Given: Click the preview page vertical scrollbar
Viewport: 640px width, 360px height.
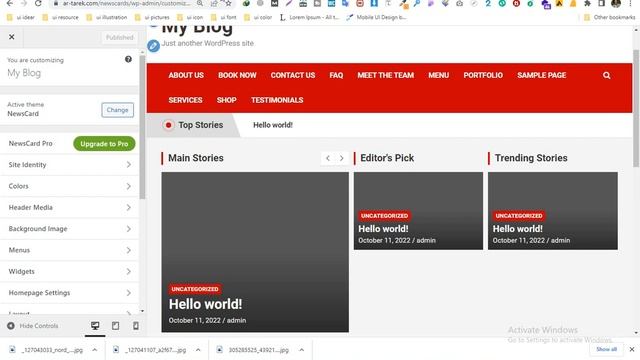Looking at the screenshot, I should pos(636,108).
